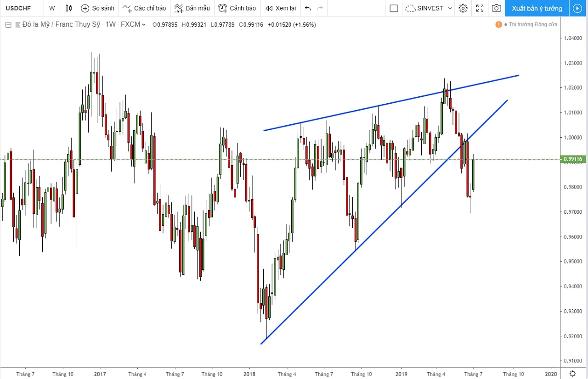Open the Bản mẫu templates menu
Image resolution: width=588 pixels, height=379 pixels.
[x=192, y=8]
